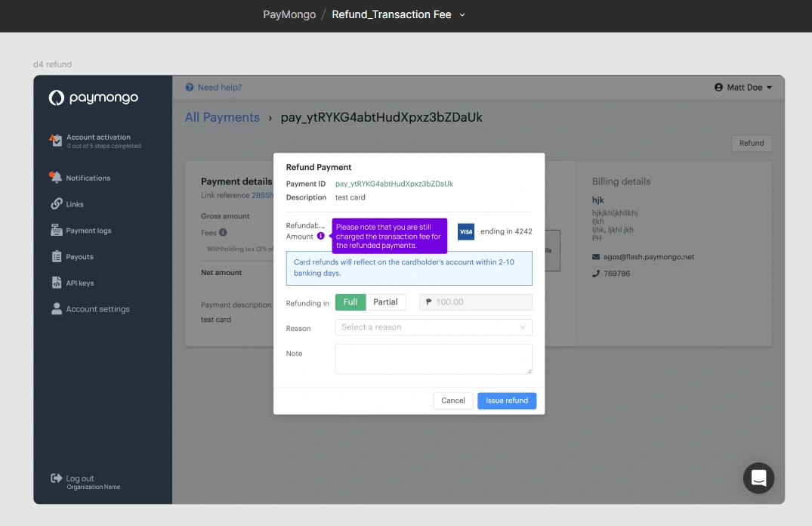812x526 pixels.
Task: Expand the Matt Doe account menu
Action: click(x=744, y=87)
